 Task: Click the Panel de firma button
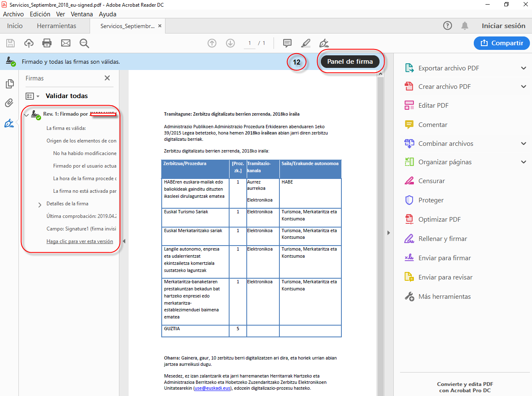pos(350,62)
